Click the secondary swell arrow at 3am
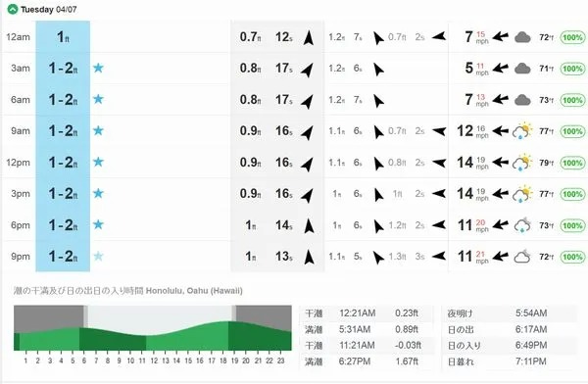The height and width of the screenshot is (384, 588). pyautogui.click(x=378, y=69)
